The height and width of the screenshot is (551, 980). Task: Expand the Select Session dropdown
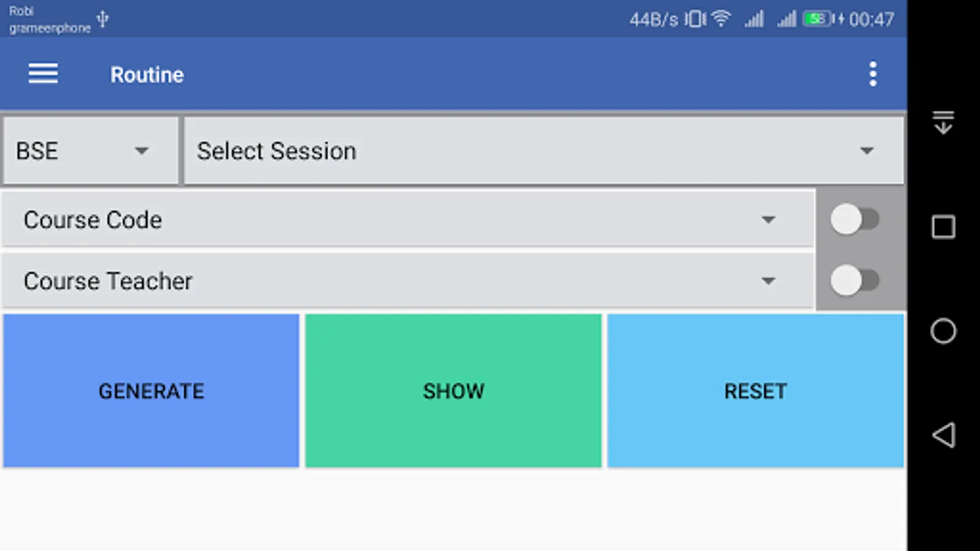point(543,151)
